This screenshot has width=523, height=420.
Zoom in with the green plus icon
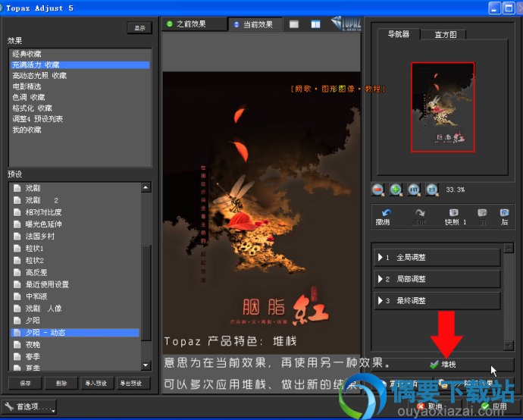click(396, 190)
